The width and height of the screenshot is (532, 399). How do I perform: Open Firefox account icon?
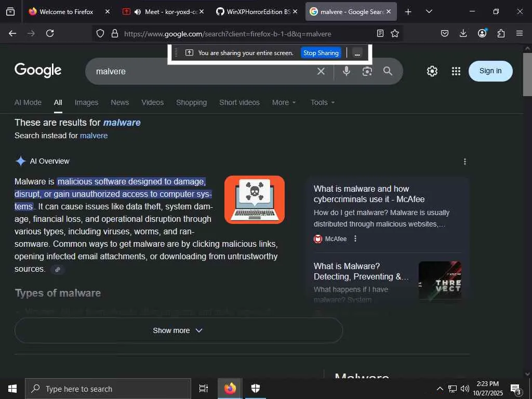pyautogui.click(x=482, y=33)
